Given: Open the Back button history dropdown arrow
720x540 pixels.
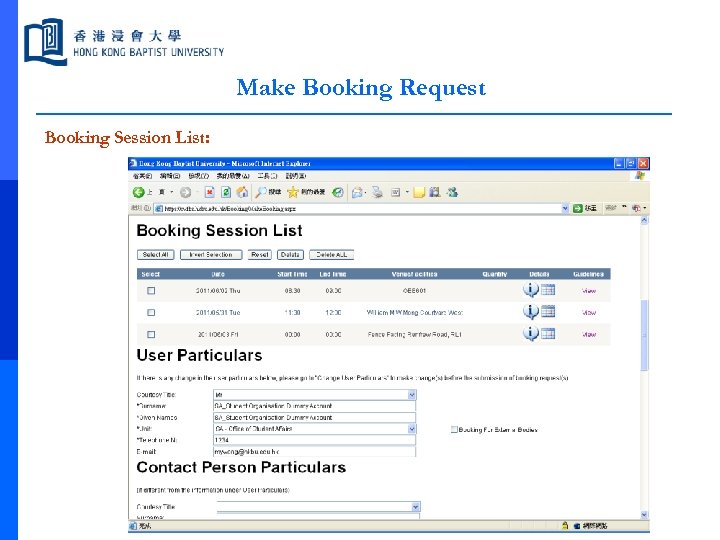Looking at the screenshot, I should [x=172, y=192].
